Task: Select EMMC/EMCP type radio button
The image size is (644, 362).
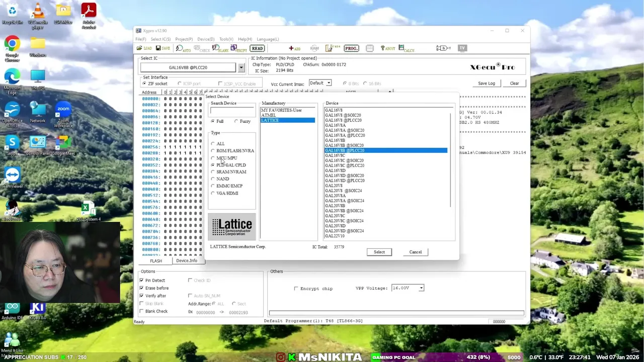Action: click(213, 186)
